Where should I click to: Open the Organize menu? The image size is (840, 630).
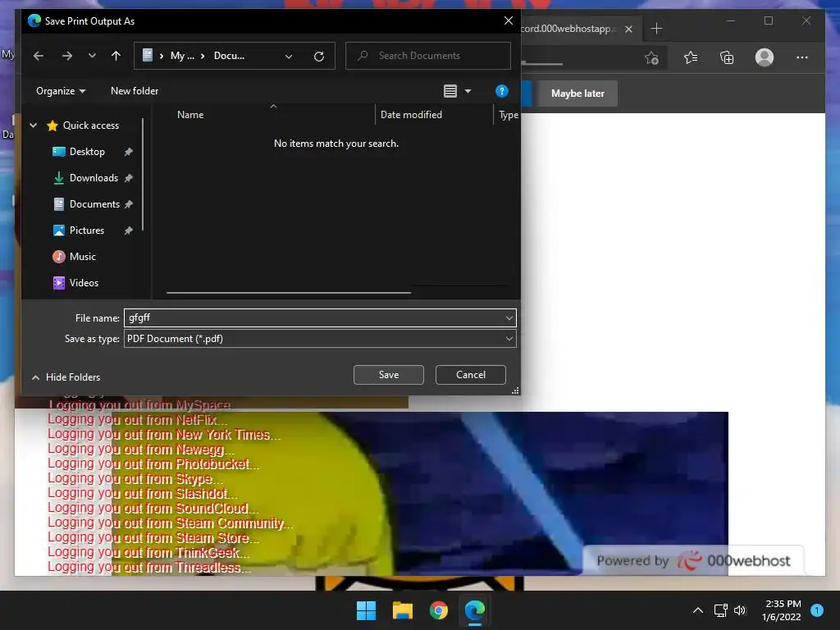pos(61,91)
